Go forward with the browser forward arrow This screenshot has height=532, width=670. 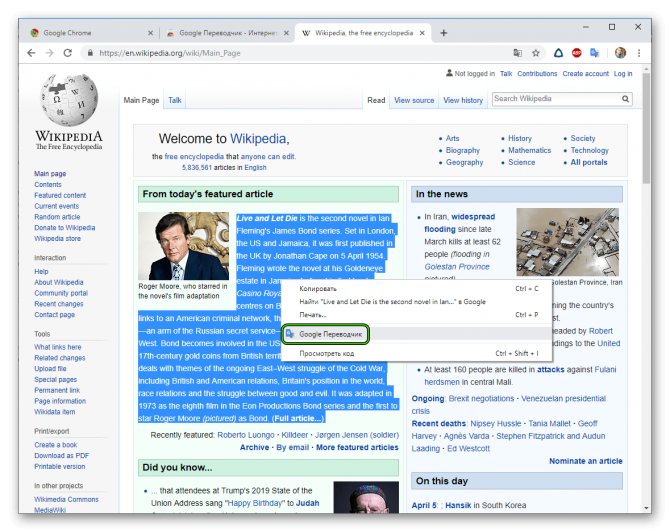click(x=50, y=53)
